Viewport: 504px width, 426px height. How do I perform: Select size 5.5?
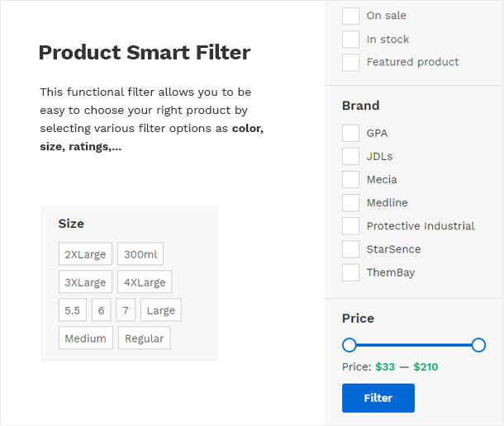pyautogui.click(x=72, y=310)
